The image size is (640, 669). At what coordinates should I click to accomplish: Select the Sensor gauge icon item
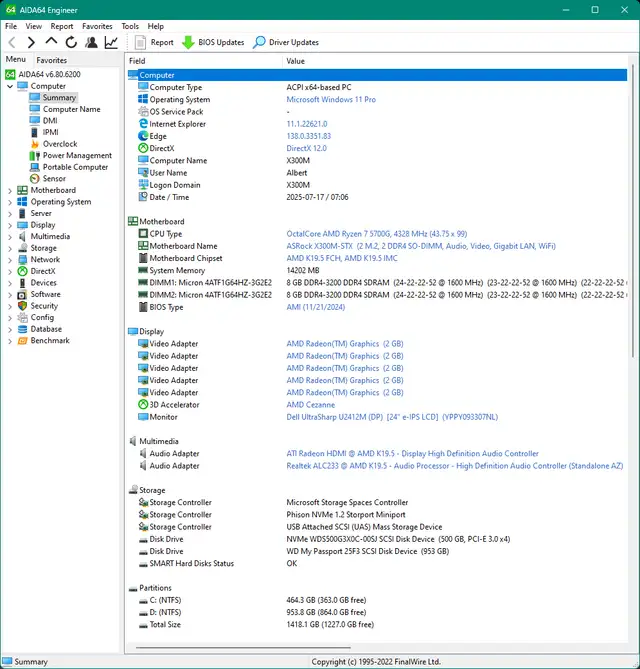click(x=48, y=178)
